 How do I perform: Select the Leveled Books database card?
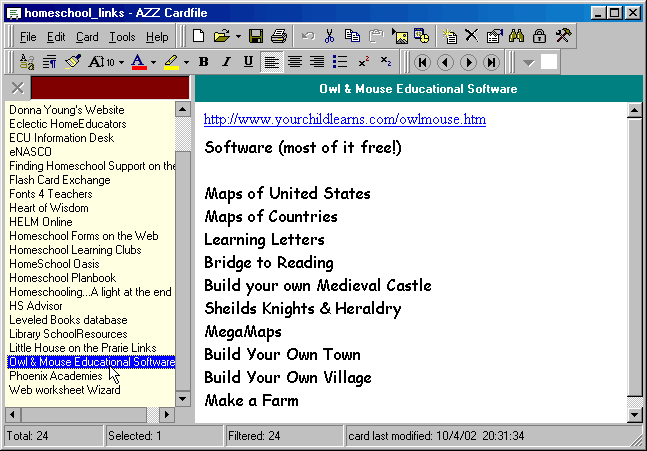tap(68, 320)
